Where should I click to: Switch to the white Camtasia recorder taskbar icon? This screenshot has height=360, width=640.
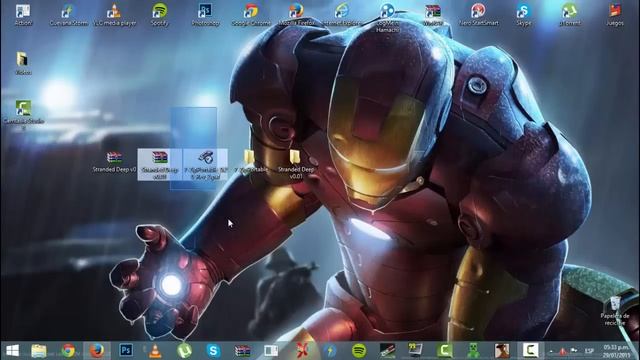pyautogui.click(x=530, y=351)
